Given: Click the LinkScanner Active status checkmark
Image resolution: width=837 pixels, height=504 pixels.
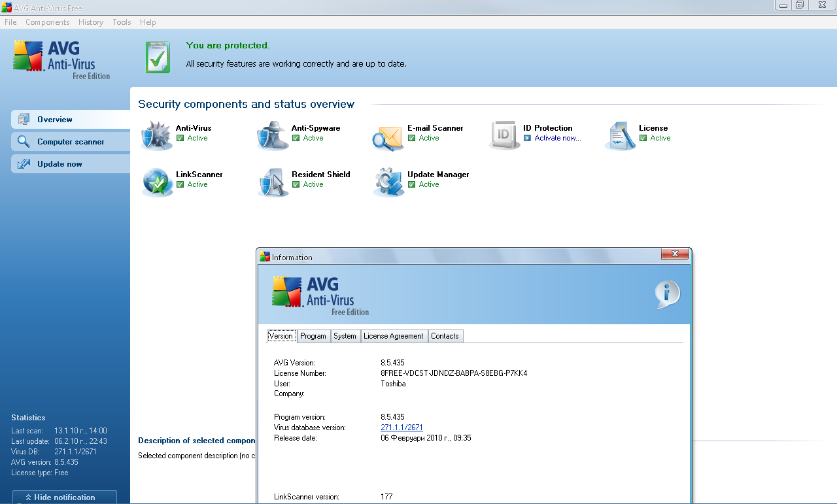Looking at the screenshot, I should [x=180, y=184].
